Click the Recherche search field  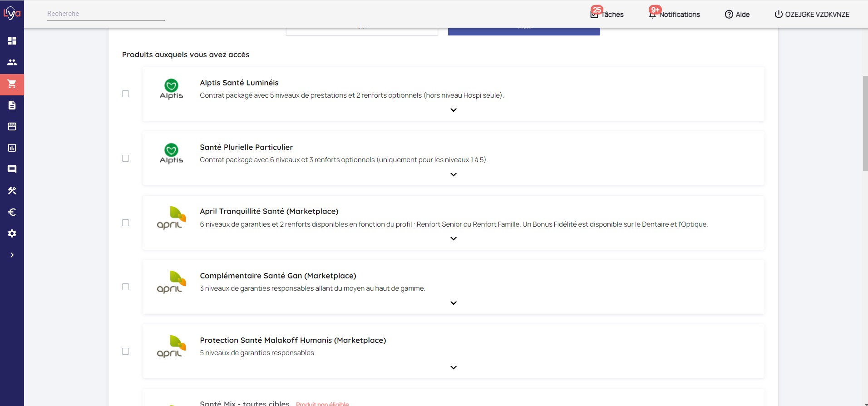pos(105,14)
